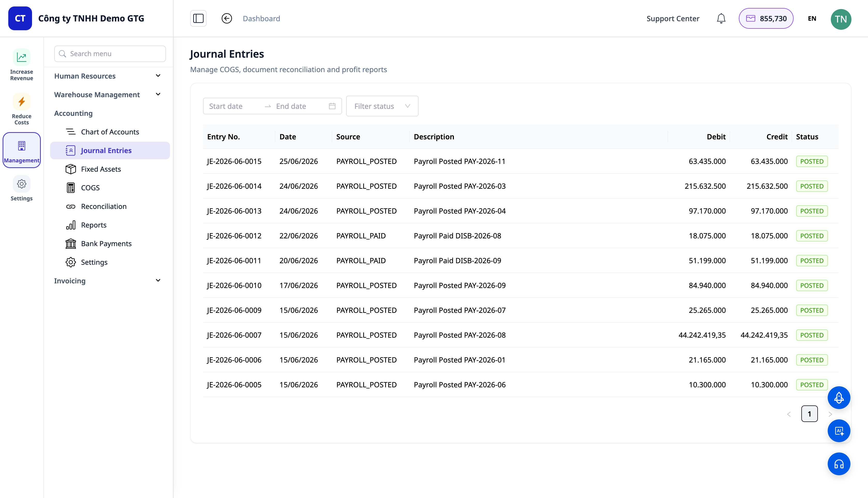Select the Management section icon
This screenshot has width=868, height=498.
coord(21,150)
